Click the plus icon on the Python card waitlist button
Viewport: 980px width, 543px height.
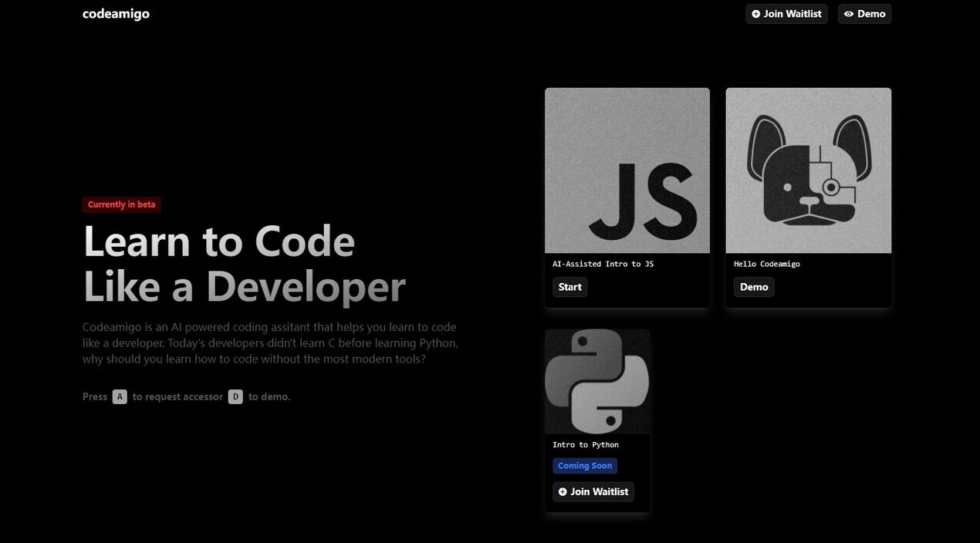click(x=563, y=491)
